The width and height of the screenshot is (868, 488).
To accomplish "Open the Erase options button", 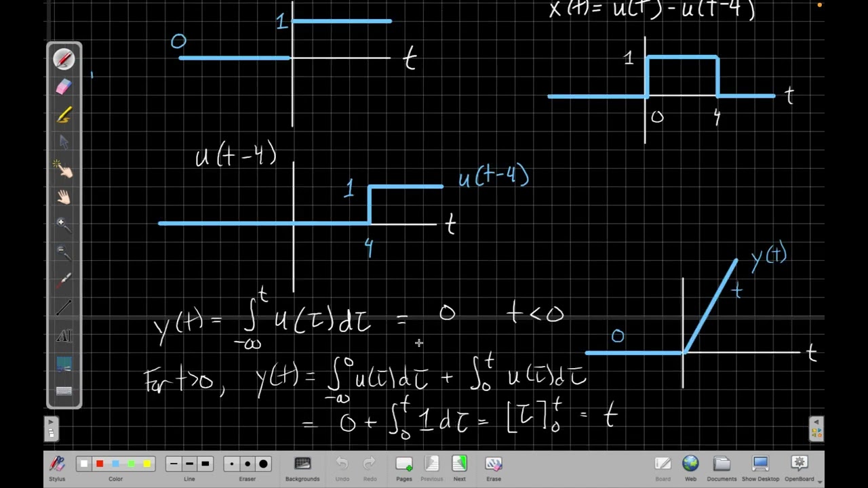I will pos(494,468).
